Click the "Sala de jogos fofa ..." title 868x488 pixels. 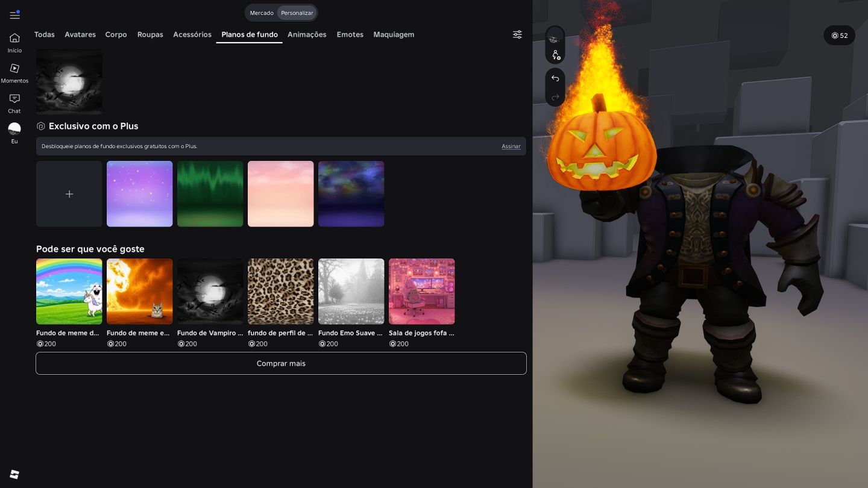click(x=421, y=333)
